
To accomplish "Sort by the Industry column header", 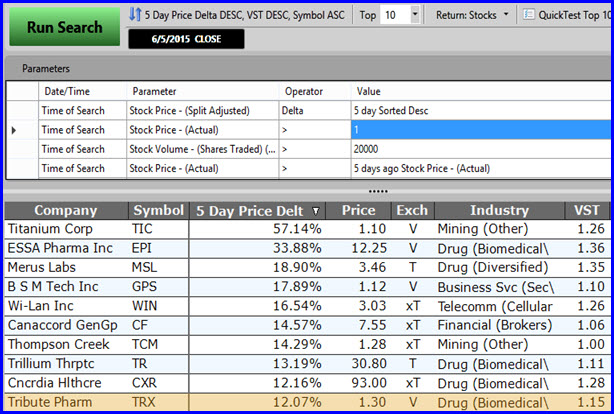I will pos(499,211).
